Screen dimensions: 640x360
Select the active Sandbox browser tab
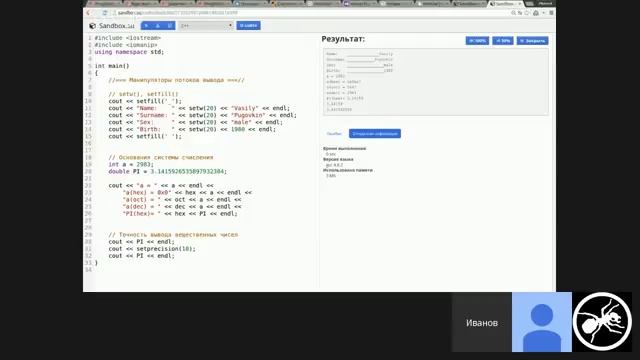coord(506,4)
